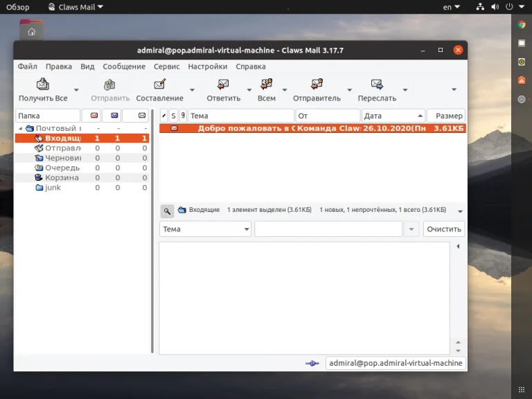Click the total messages column header icon
This screenshot has height=399, width=532.
tap(142, 116)
